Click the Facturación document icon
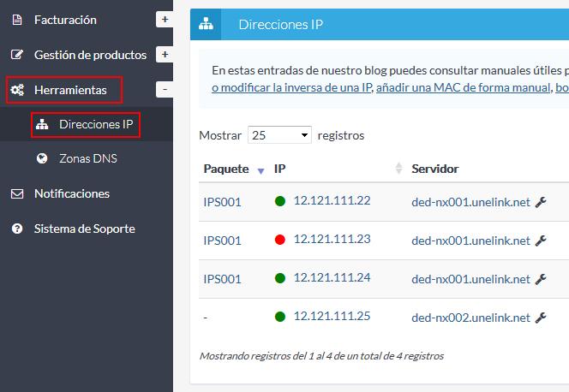569x392 pixels. (x=17, y=20)
